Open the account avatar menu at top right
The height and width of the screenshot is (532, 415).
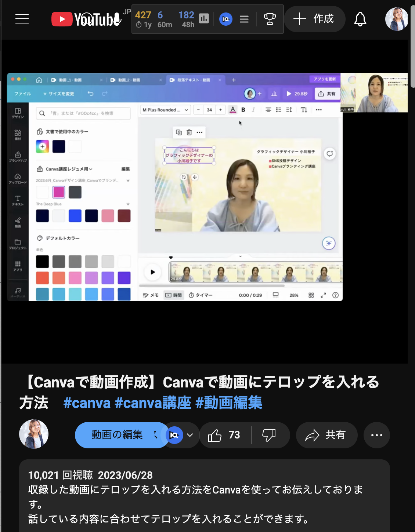(x=396, y=19)
